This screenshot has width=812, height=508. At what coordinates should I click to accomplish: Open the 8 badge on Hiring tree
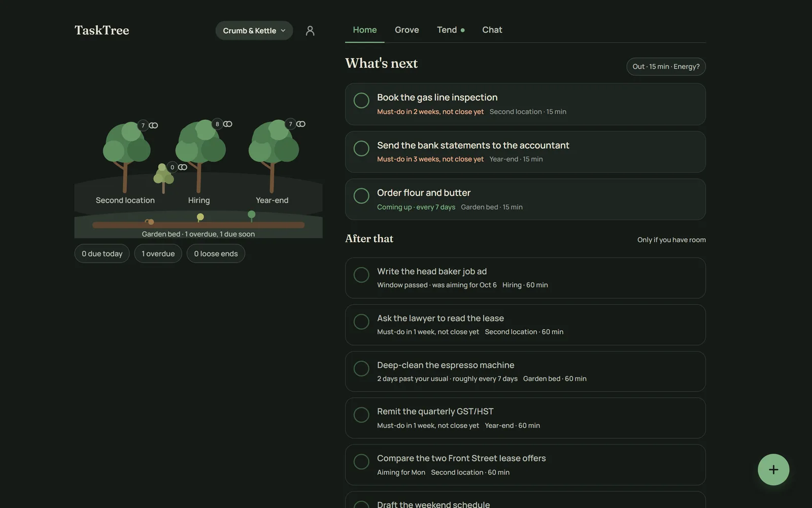coord(217,124)
